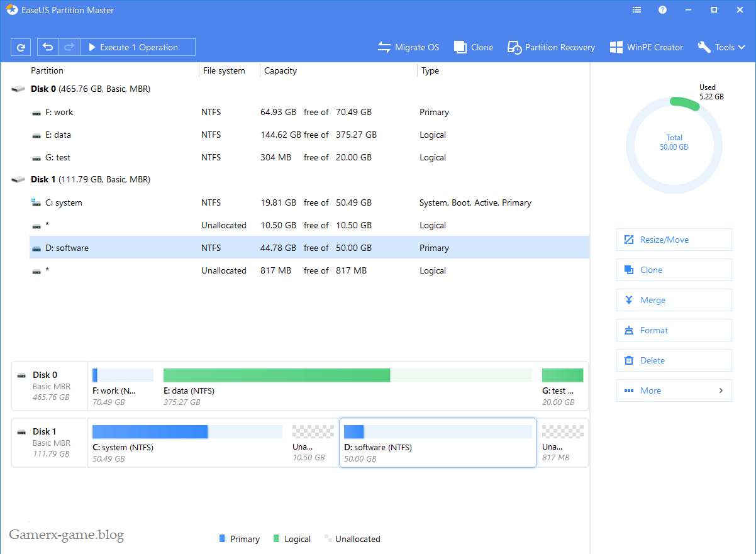
Task: Click the 'Used 5.22 GB' label
Action: click(x=711, y=92)
